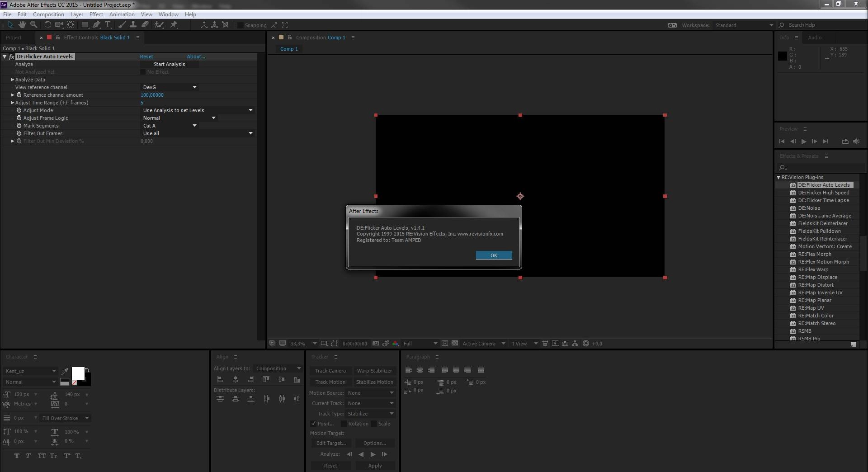Reset DE:Flicker Auto Levels effect

[x=146, y=57]
